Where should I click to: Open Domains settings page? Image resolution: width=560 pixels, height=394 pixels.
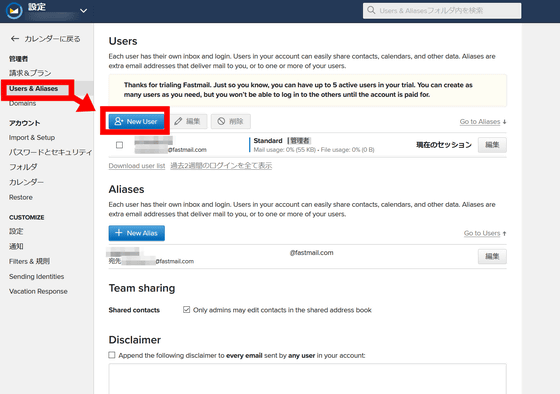coord(22,103)
